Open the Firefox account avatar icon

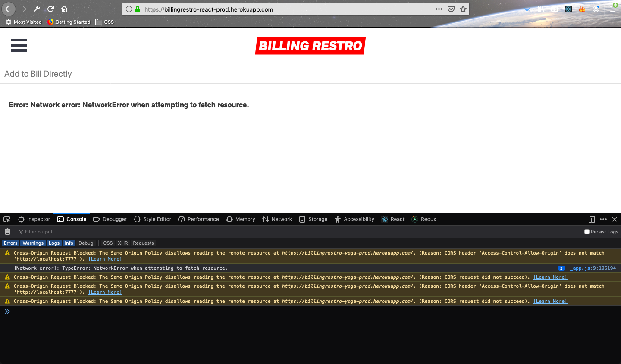point(596,9)
